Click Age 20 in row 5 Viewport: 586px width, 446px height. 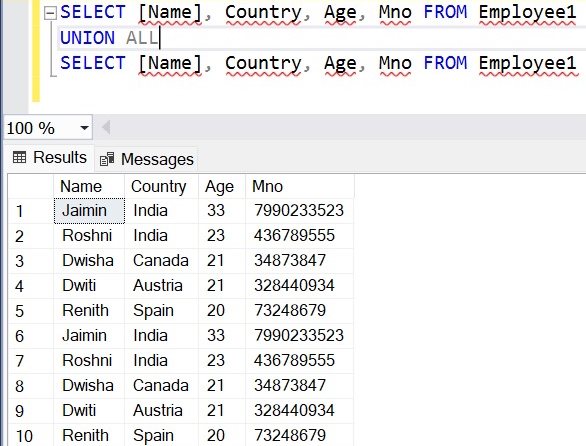click(x=222, y=311)
